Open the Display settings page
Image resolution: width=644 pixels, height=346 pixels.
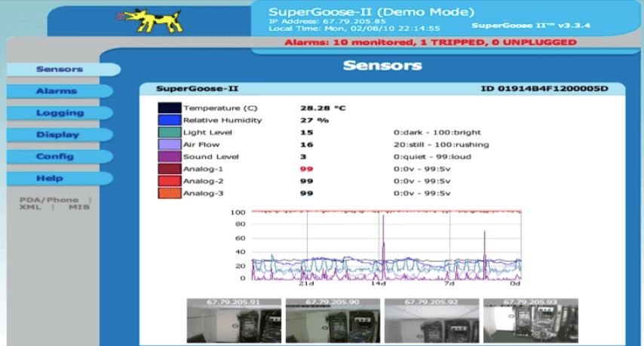[60, 135]
